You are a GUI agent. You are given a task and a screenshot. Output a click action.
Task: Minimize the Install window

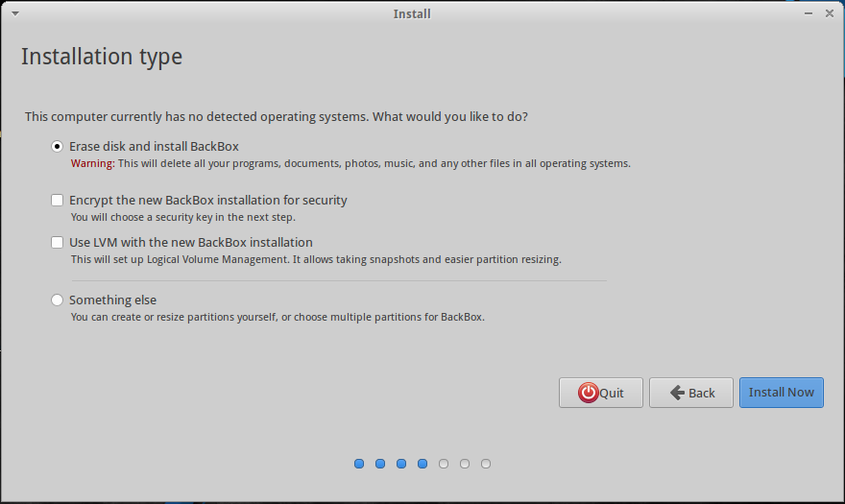point(809,13)
